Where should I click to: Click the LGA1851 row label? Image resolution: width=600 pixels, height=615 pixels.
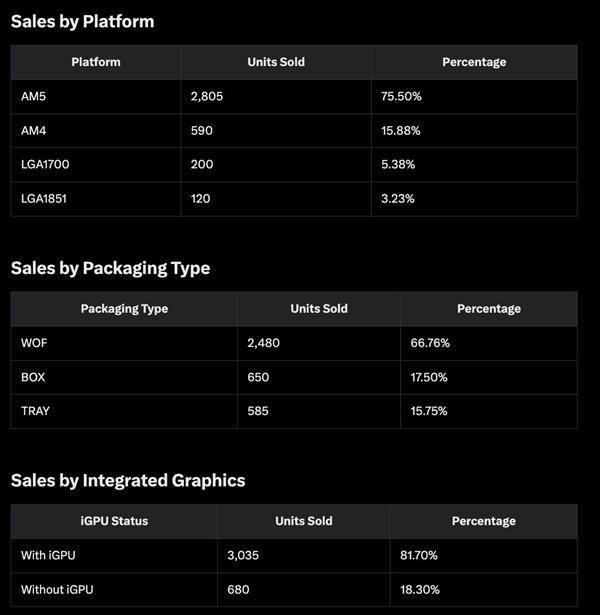tap(44, 198)
